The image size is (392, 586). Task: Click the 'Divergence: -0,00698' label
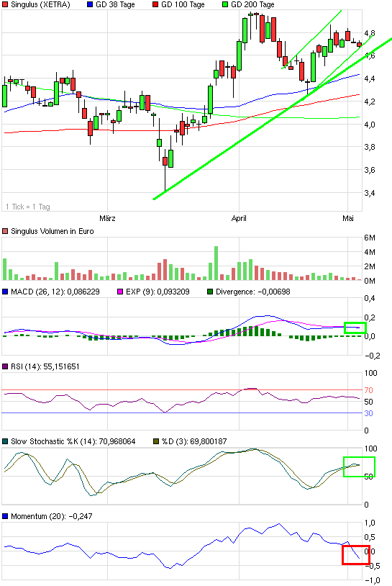pyautogui.click(x=252, y=292)
